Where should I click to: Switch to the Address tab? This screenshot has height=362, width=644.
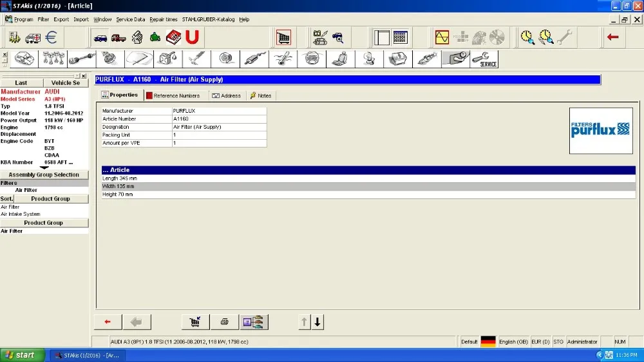226,96
